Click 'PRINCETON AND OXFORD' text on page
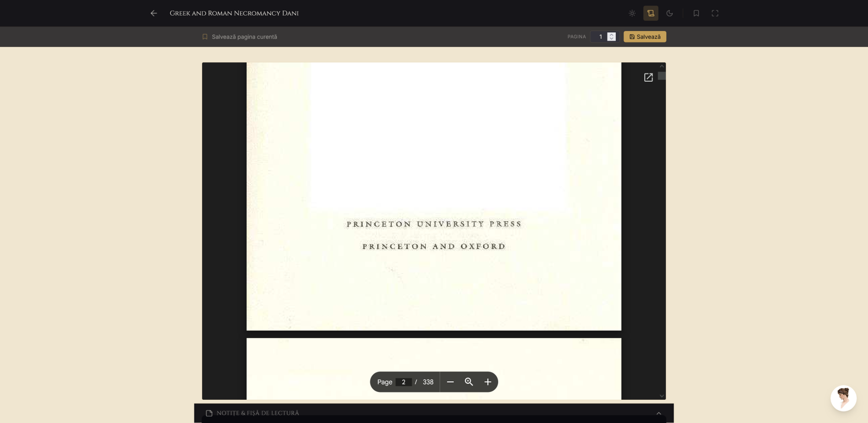Viewport: 868px width, 423px height. coord(434,247)
